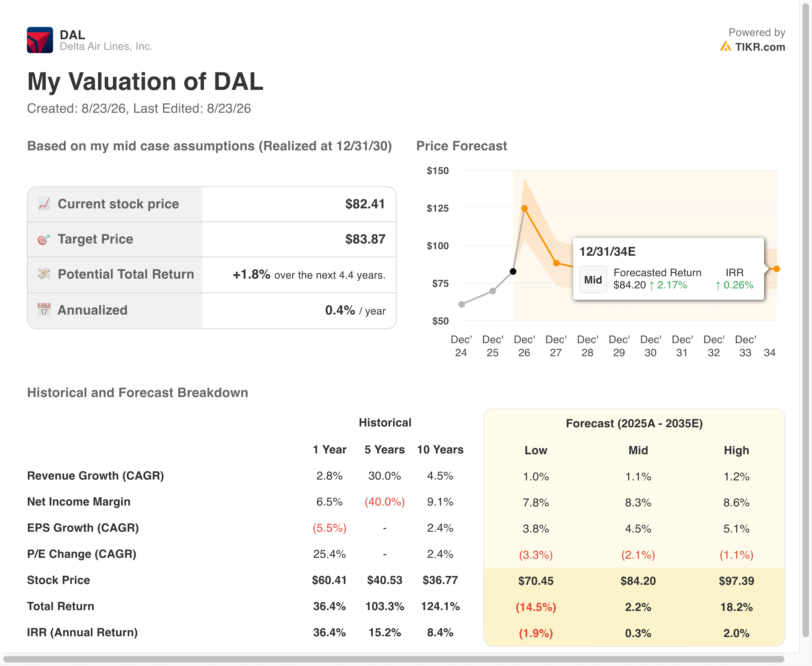812x666 pixels.
Task: Click the current stock price value $82.41
Action: [x=365, y=204]
